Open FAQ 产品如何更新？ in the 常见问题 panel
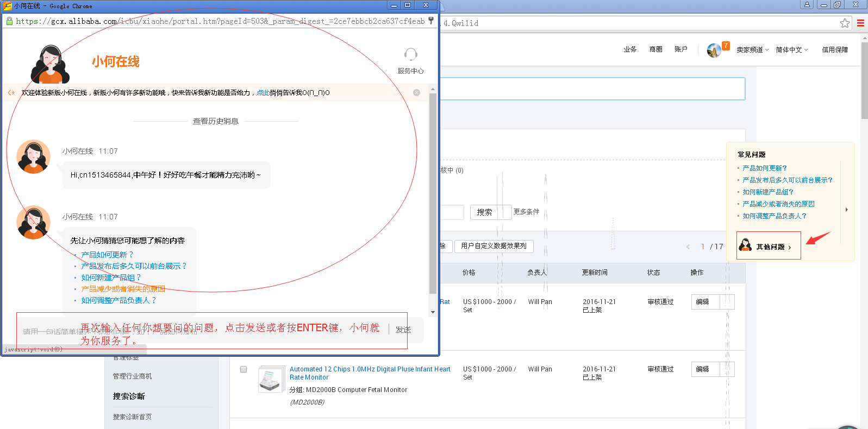The image size is (868, 429). (x=765, y=168)
